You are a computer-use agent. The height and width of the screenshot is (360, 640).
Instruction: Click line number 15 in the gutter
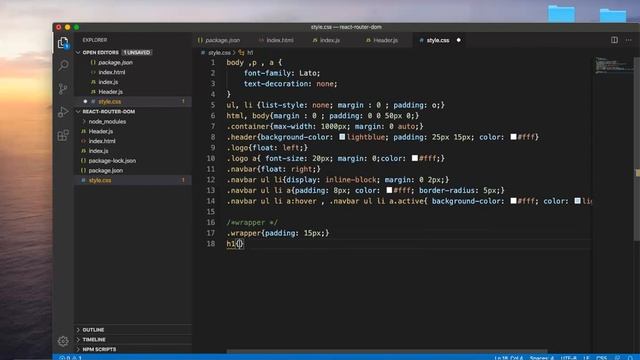click(x=211, y=211)
